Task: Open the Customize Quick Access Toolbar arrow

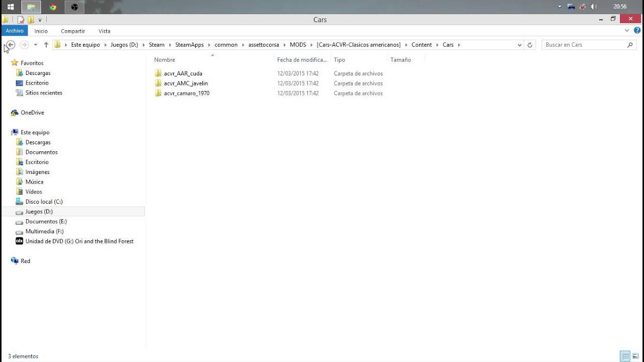Action: click(40, 20)
